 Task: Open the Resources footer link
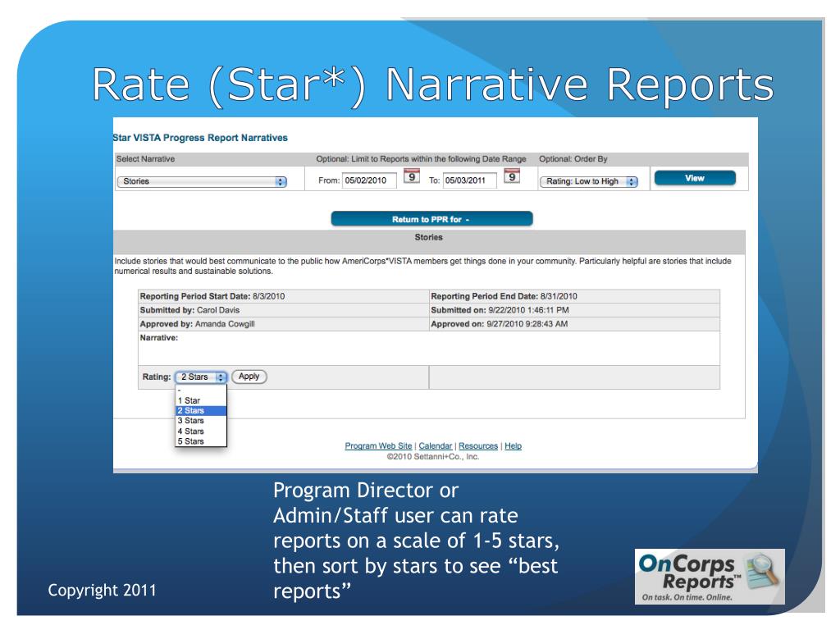[x=478, y=445]
